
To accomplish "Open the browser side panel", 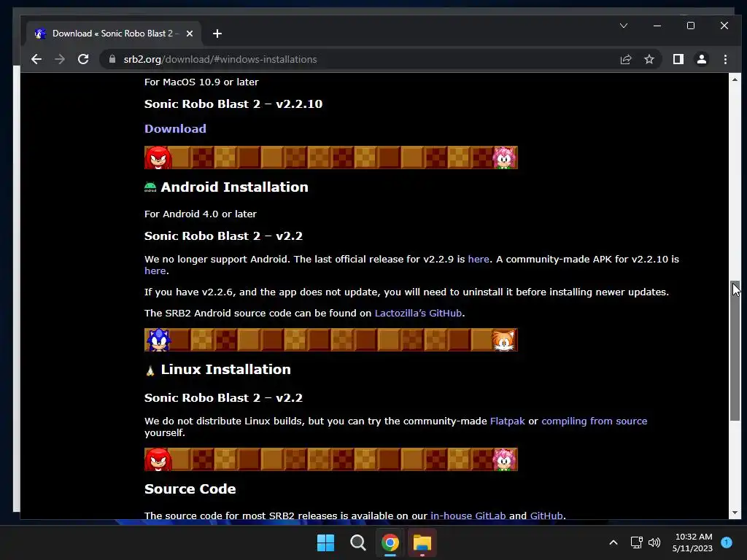I will click(x=678, y=59).
